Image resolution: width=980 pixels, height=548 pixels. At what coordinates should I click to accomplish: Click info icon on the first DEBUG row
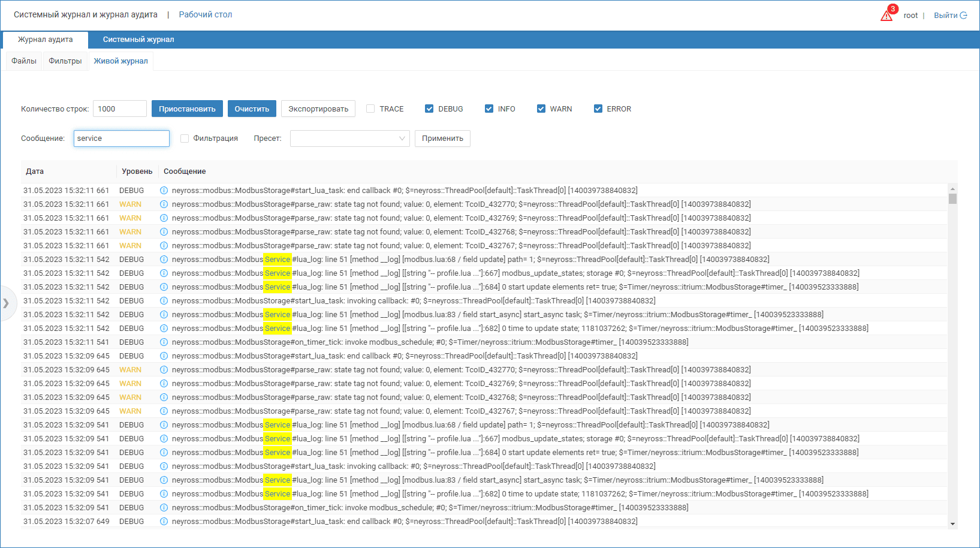click(x=164, y=191)
